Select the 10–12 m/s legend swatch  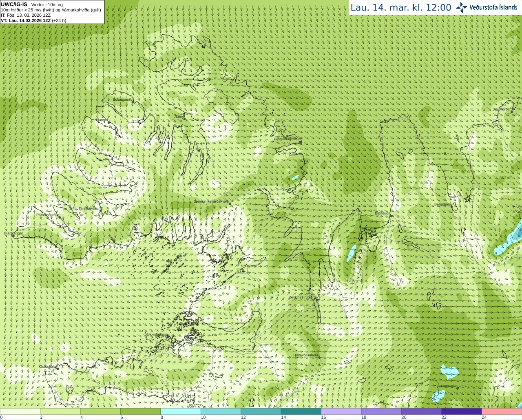(x=221, y=411)
